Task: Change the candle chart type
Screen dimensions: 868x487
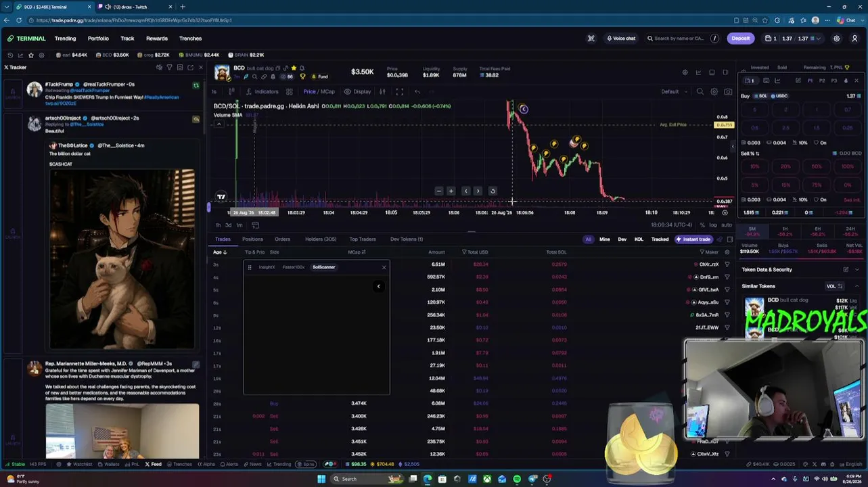Action: click(231, 91)
